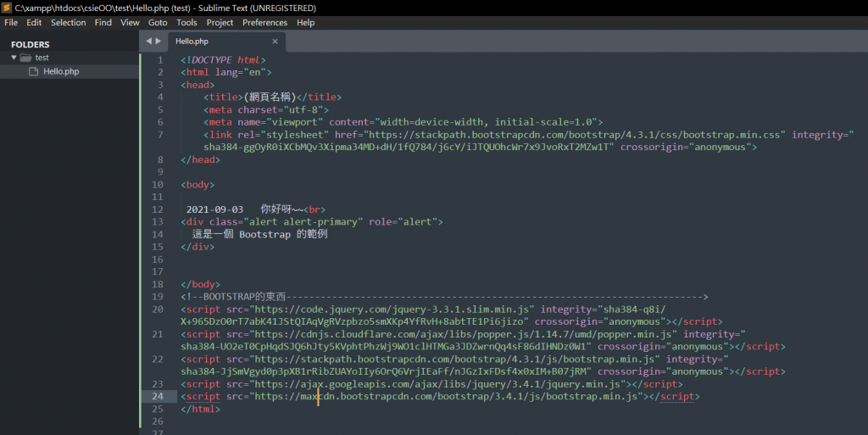Viewport: 868px width, 435px height.
Task: Click the test folder icon in sidebar
Action: click(25, 58)
